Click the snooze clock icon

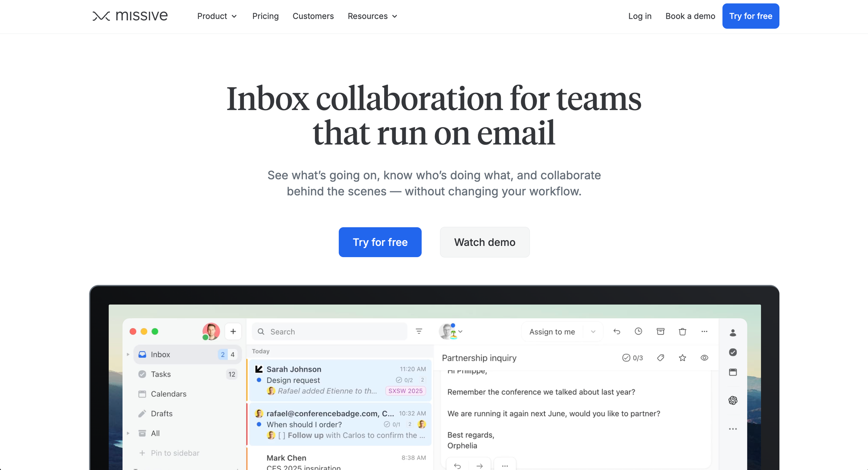[x=638, y=332]
